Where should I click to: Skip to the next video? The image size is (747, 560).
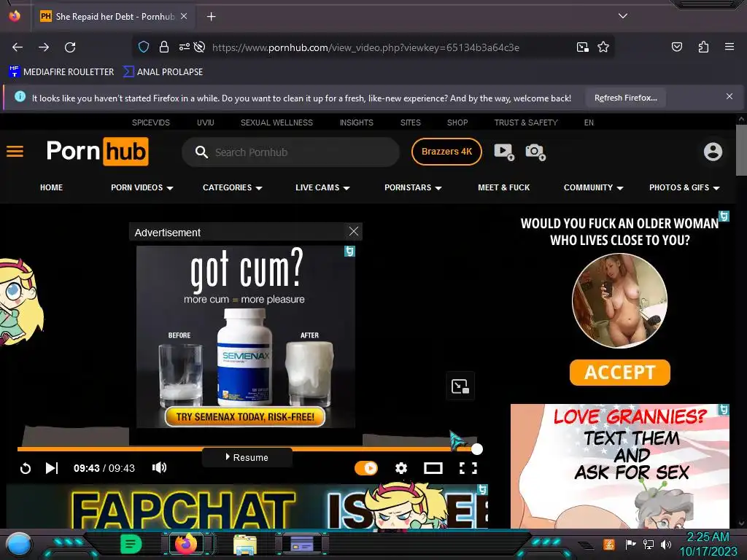[52, 468]
